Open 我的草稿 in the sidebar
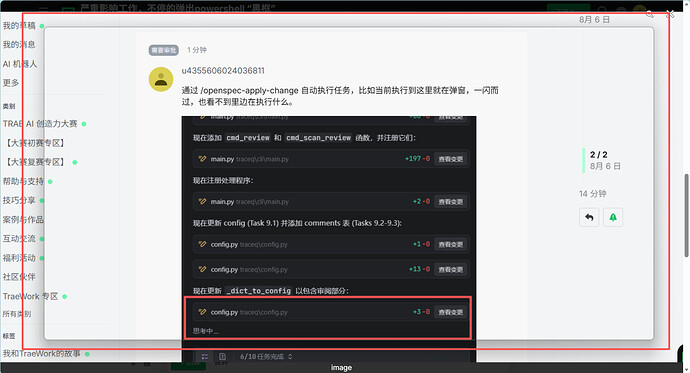Screen dimensions: 690x373 click(19, 26)
